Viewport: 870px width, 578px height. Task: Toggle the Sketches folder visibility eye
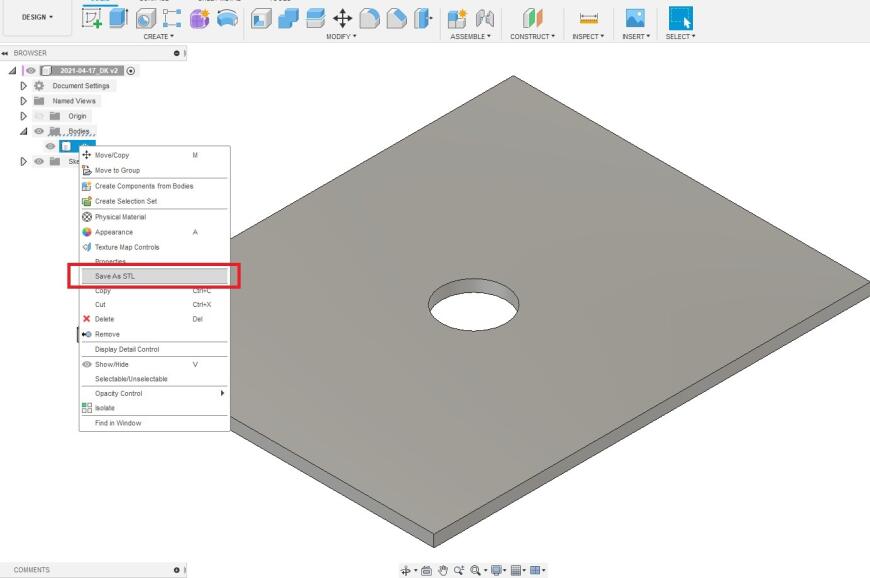point(39,161)
